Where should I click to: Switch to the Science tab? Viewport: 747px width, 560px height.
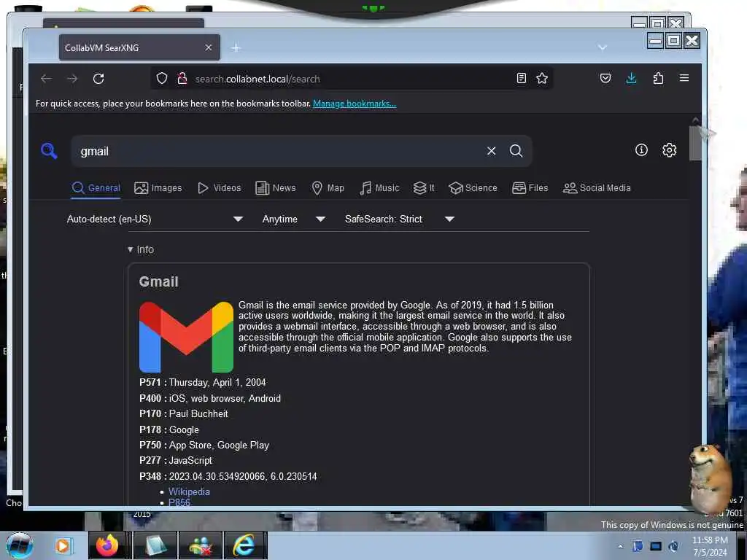(473, 188)
